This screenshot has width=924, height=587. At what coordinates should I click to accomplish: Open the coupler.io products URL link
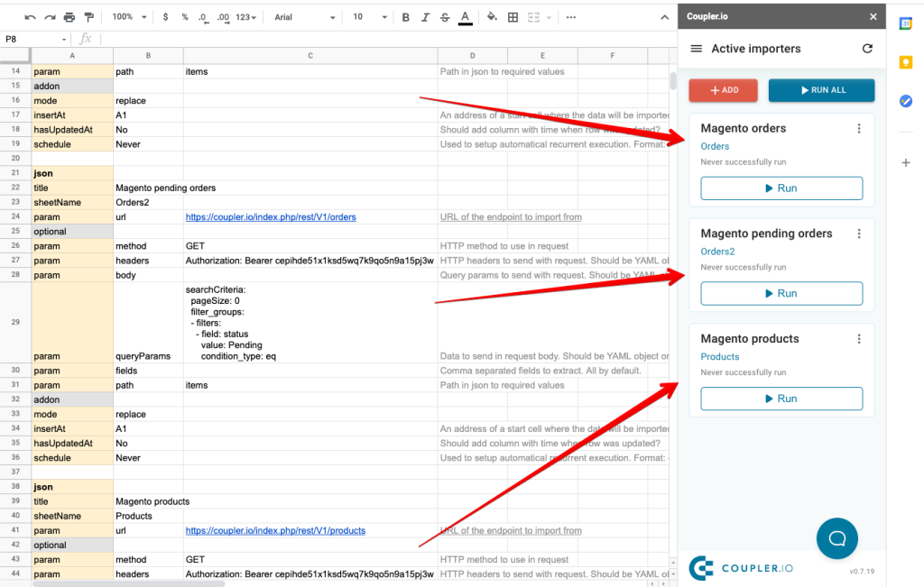click(x=275, y=530)
